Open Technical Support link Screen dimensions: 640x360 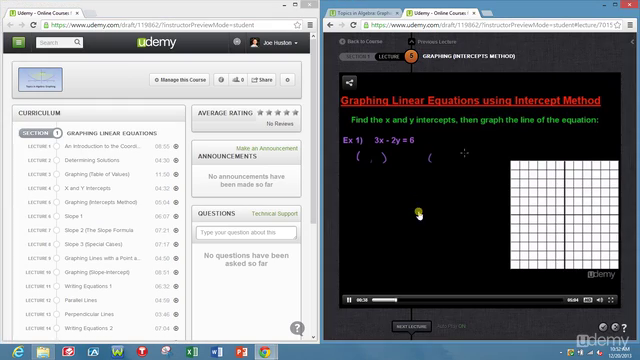pos(274,213)
